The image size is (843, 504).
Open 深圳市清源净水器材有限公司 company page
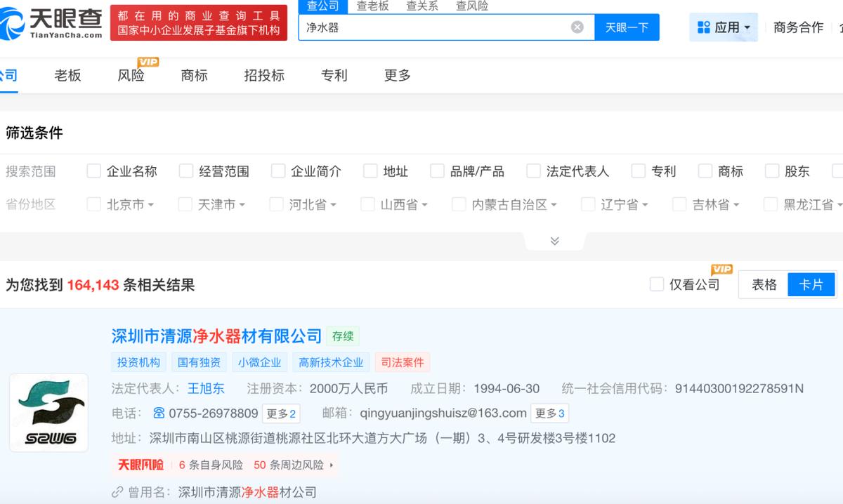click(x=216, y=335)
